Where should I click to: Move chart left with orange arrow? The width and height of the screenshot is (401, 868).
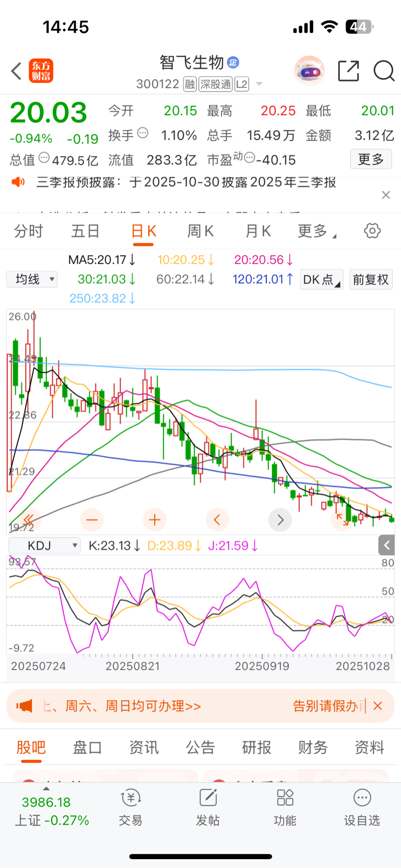217,520
